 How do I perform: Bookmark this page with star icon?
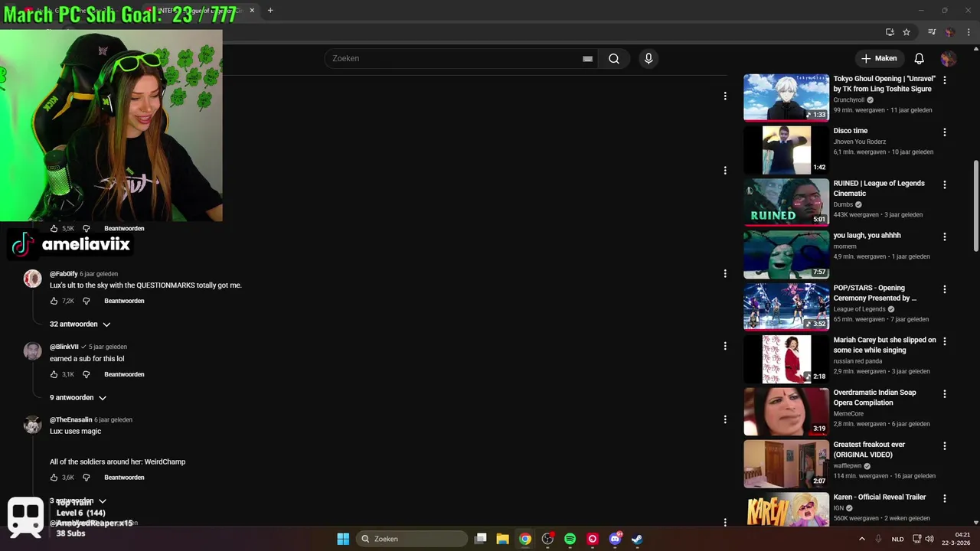[x=906, y=32]
